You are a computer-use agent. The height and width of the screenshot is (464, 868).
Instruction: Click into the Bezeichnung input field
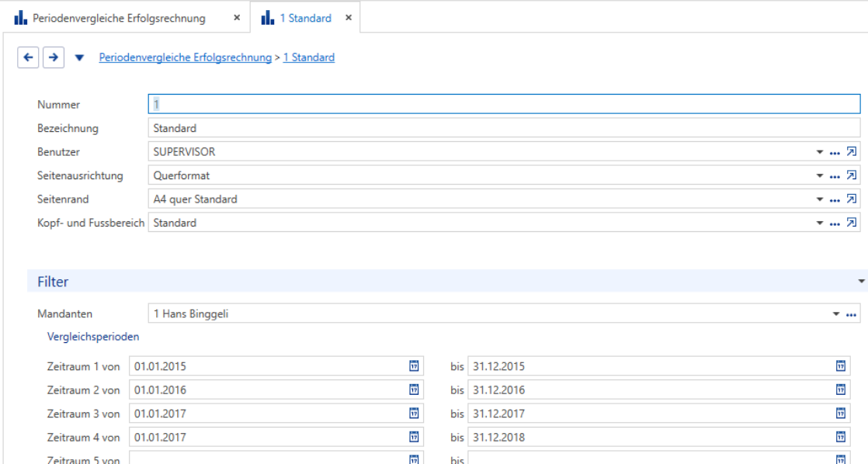coord(505,128)
